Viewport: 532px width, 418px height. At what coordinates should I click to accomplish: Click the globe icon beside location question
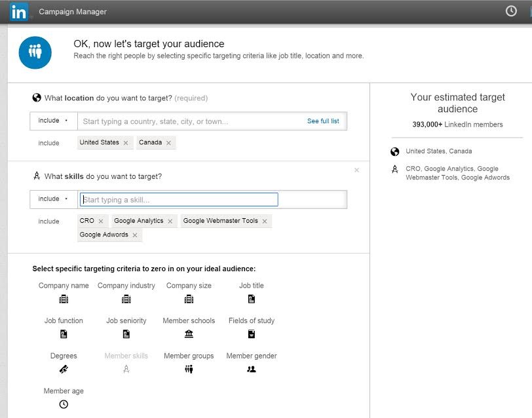tap(37, 98)
